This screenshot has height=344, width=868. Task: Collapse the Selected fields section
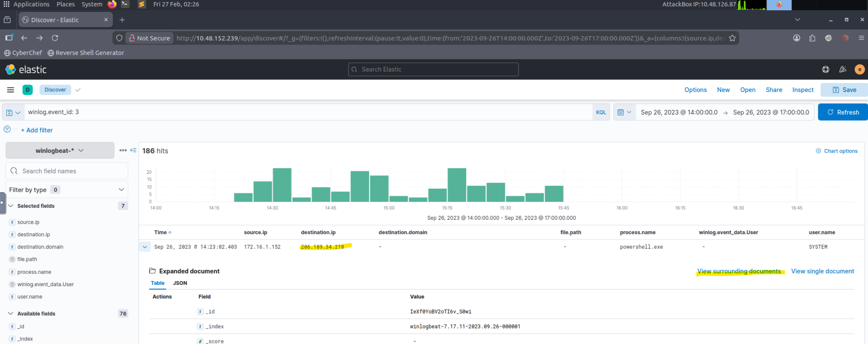(x=11, y=206)
